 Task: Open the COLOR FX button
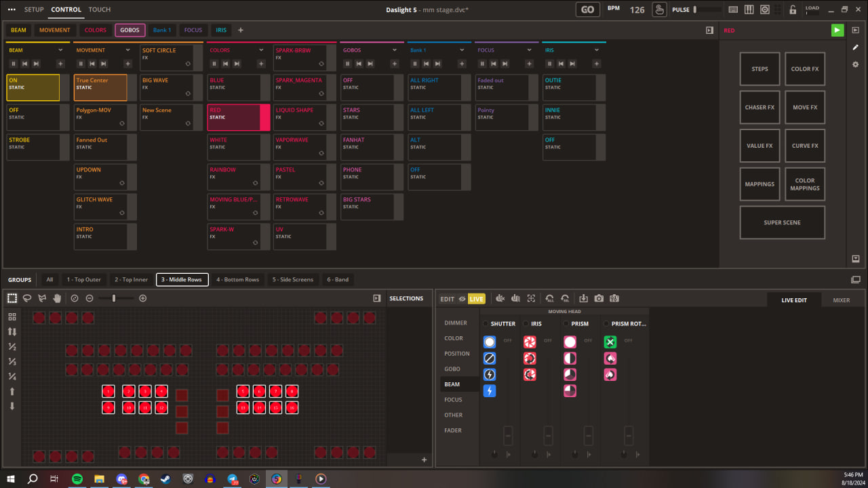(805, 69)
